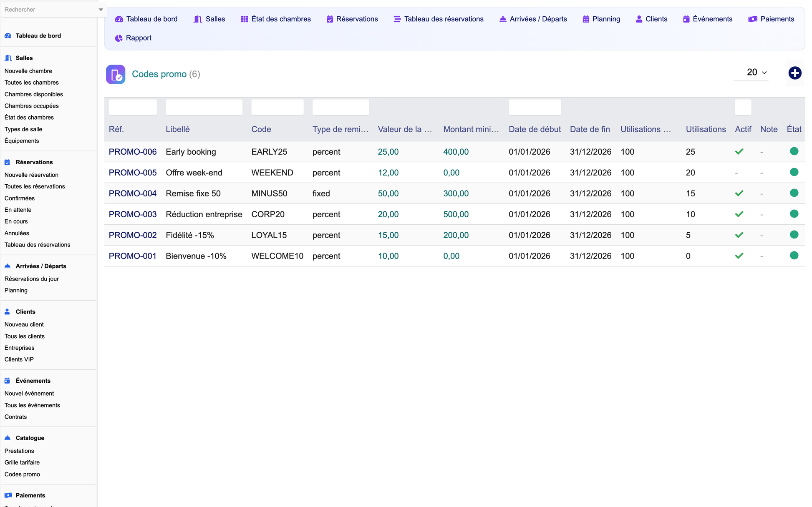Click the Codes promo title icon

click(116, 74)
